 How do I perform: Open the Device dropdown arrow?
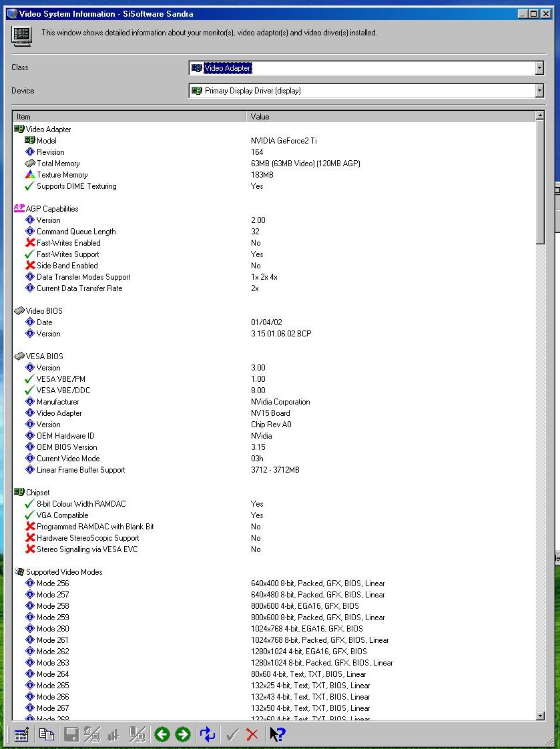(x=539, y=90)
